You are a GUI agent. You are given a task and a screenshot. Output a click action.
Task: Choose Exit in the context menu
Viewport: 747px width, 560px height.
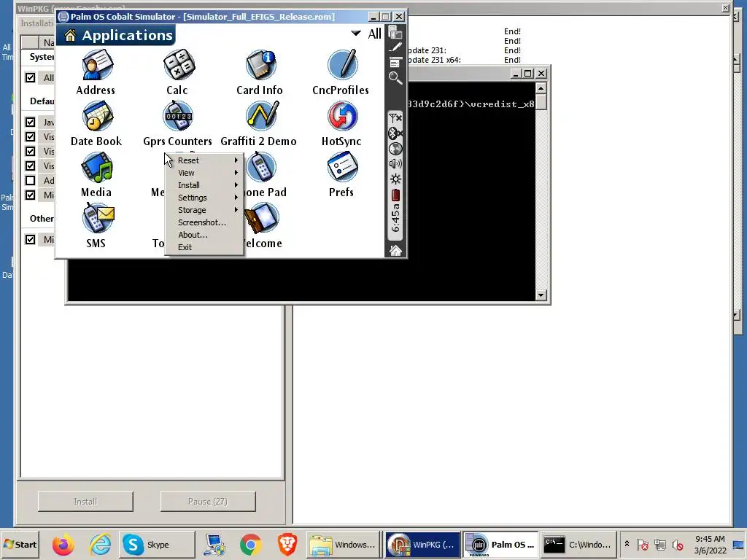(x=204, y=247)
